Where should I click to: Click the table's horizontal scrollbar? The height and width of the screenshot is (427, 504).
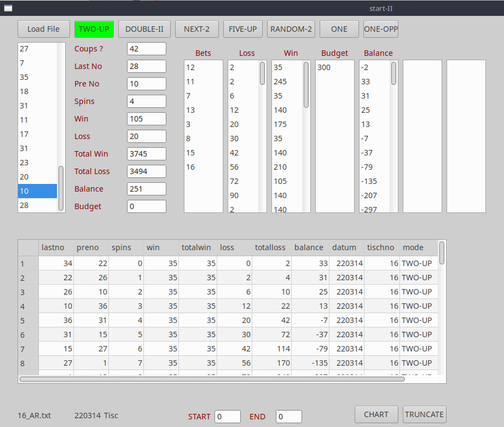coord(212,378)
